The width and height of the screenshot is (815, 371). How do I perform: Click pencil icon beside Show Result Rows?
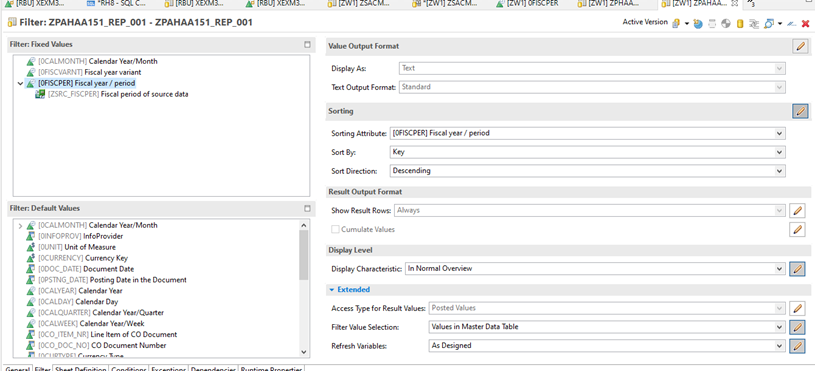coord(797,210)
